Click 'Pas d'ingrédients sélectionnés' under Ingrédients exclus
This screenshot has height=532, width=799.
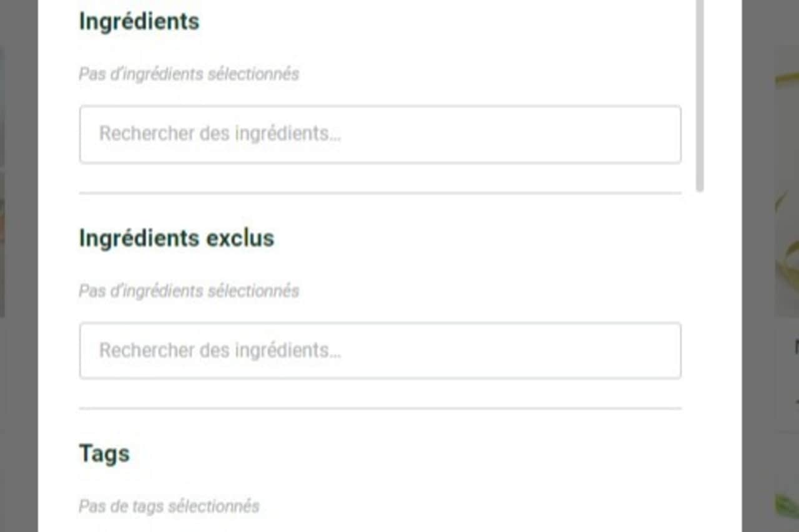pyautogui.click(x=189, y=291)
